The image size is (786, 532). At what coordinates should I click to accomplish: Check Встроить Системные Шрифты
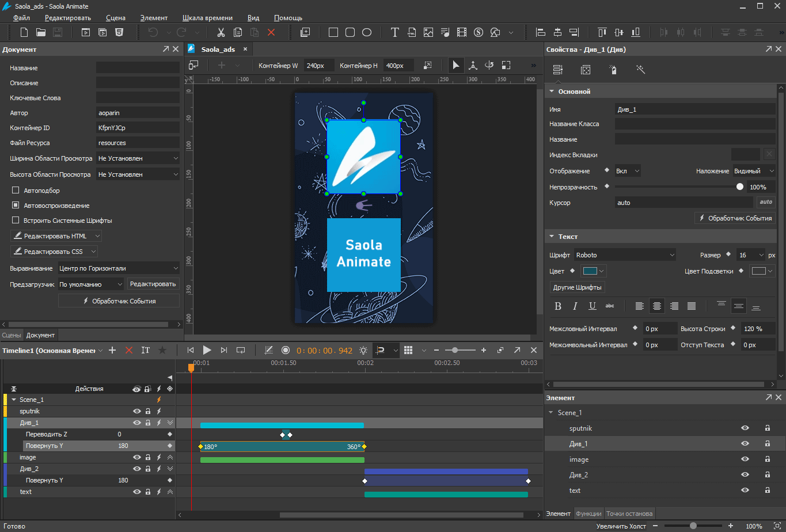pos(16,220)
